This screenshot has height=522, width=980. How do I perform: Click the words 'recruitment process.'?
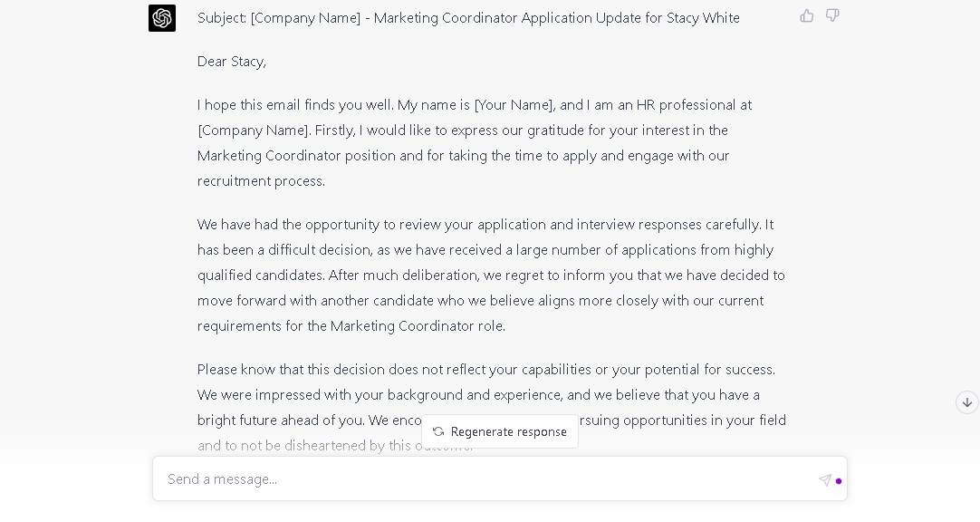(x=261, y=181)
